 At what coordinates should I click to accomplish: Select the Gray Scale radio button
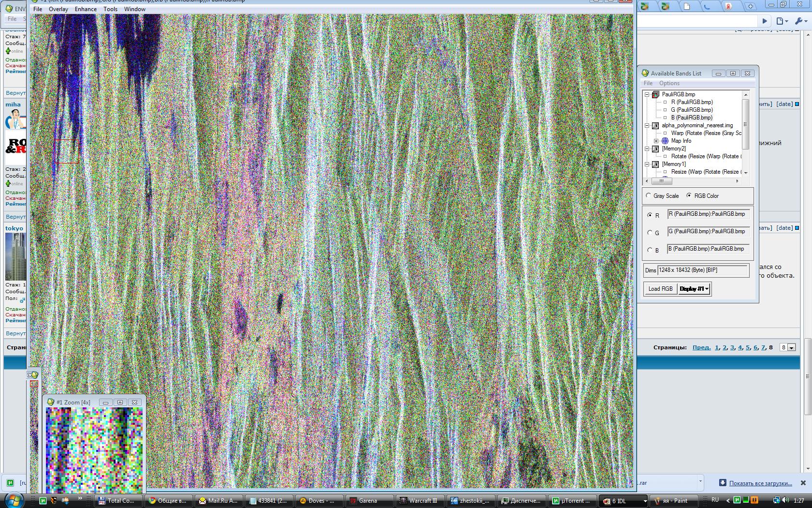point(649,195)
